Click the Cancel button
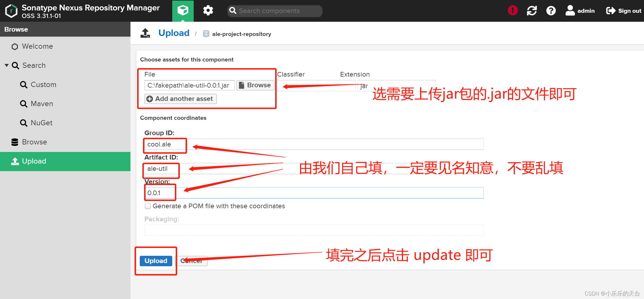Viewport: 644px width, 299px height. pos(191,261)
